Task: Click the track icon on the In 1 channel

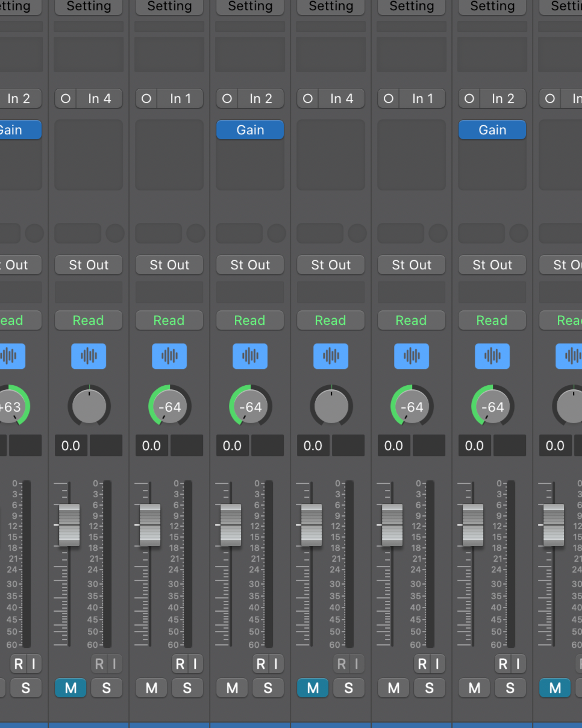Action: 169,356
